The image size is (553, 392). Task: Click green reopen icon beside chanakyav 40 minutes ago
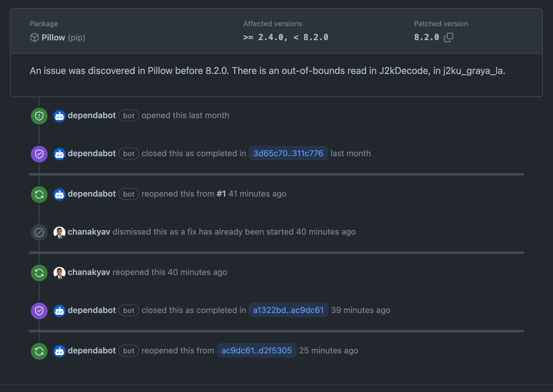[x=39, y=273]
